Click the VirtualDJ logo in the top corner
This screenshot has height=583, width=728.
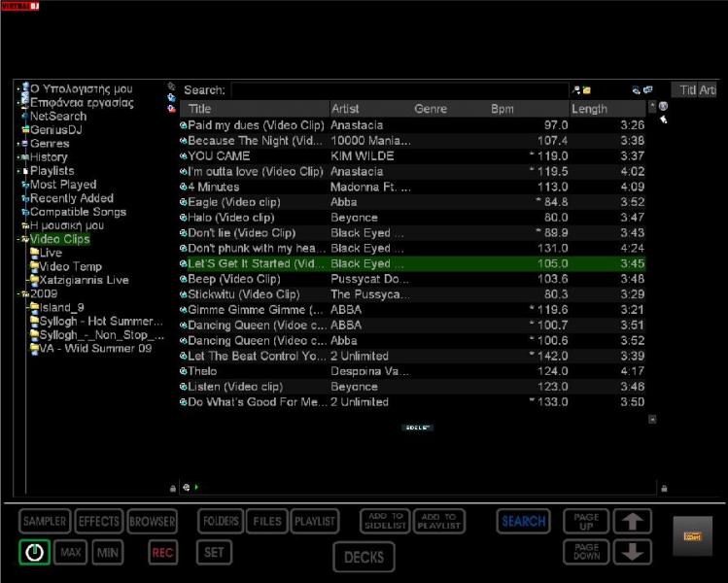[x=20, y=6]
